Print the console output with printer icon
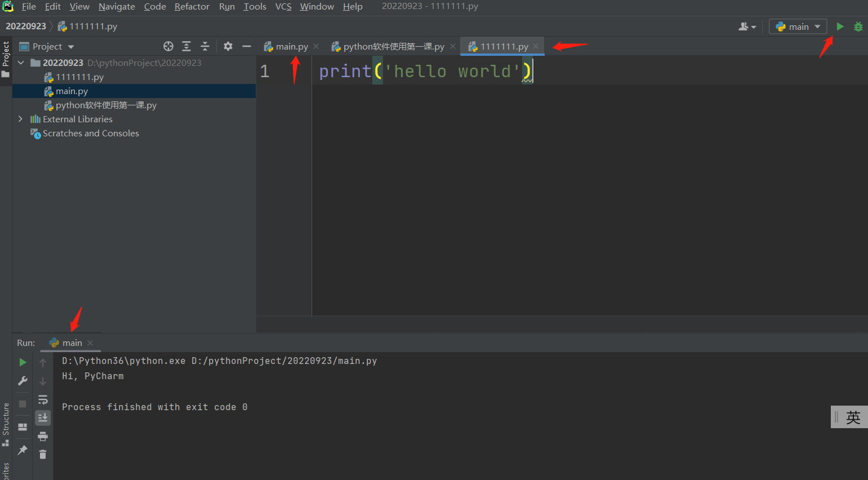This screenshot has width=868, height=480. pyautogui.click(x=43, y=436)
